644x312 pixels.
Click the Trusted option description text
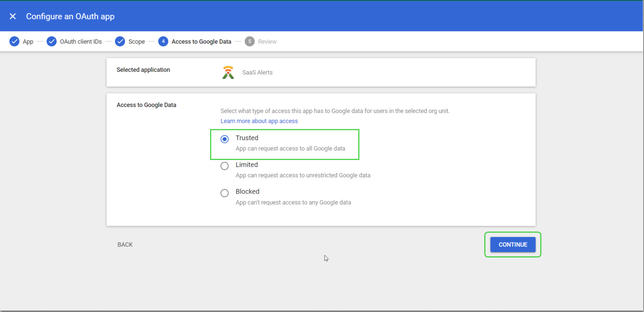[x=290, y=148]
